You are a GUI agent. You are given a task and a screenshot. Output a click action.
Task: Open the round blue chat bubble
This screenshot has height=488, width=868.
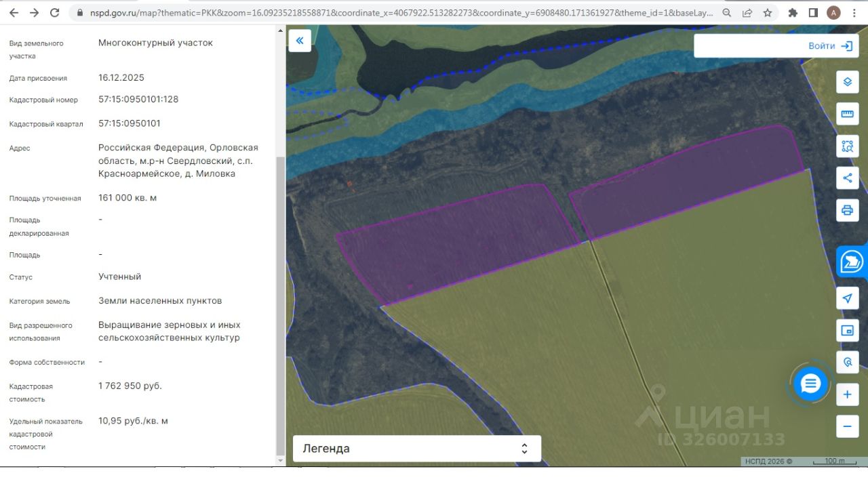[810, 384]
